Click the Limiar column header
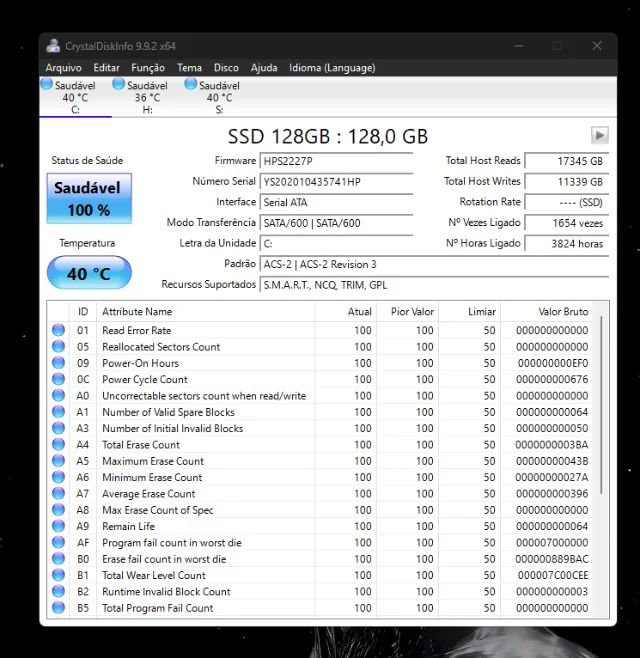 [x=470, y=311]
